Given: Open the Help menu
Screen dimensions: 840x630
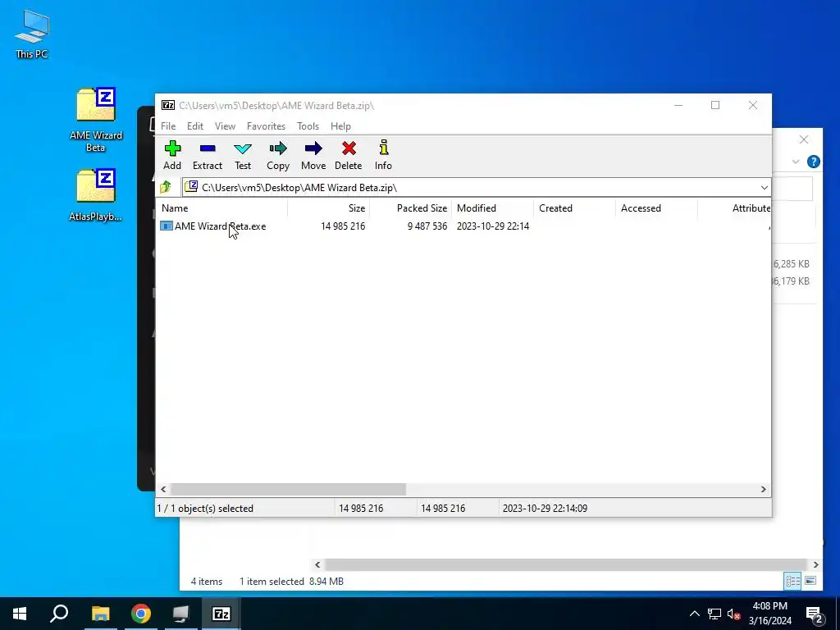Looking at the screenshot, I should [340, 126].
